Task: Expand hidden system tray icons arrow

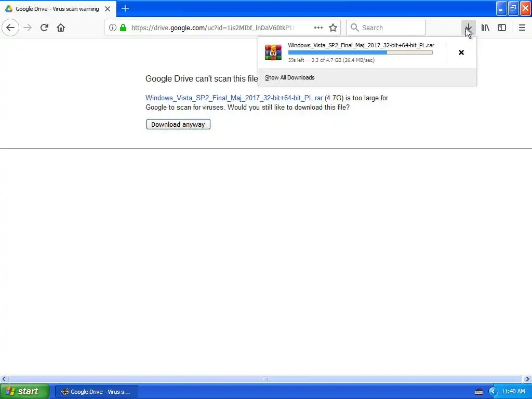Action: pyautogui.click(x=493, y=392)
